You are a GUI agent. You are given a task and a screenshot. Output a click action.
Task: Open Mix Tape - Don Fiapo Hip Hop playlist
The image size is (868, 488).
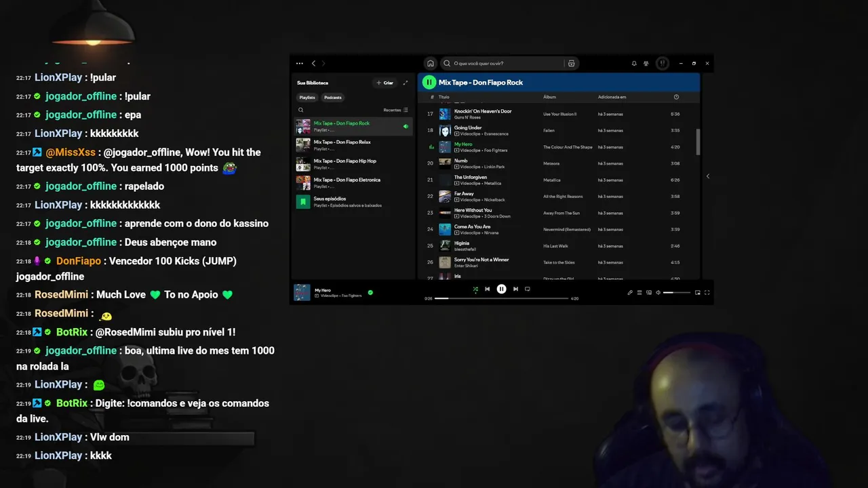[353, 164]
